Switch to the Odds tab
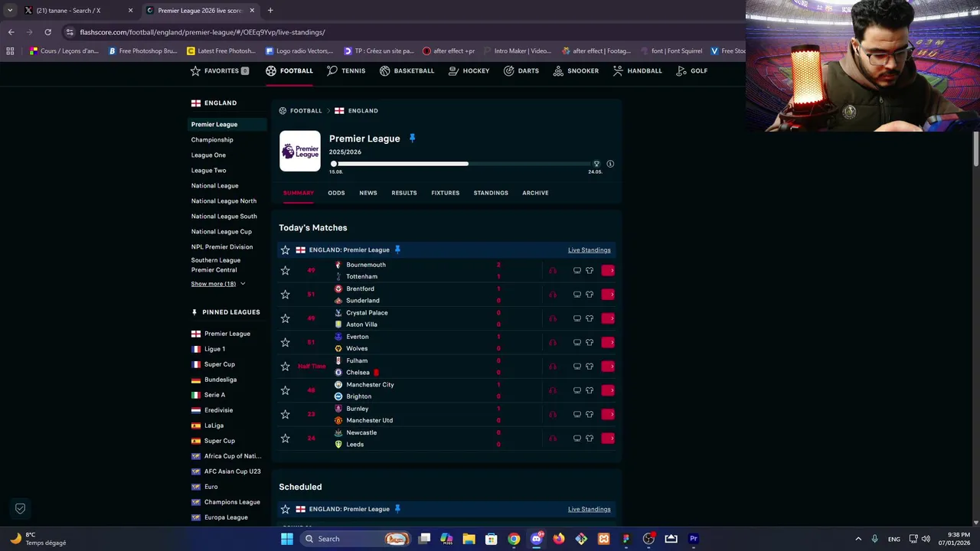Viewport: 980px width, 551px height. [x=336, y=193]
